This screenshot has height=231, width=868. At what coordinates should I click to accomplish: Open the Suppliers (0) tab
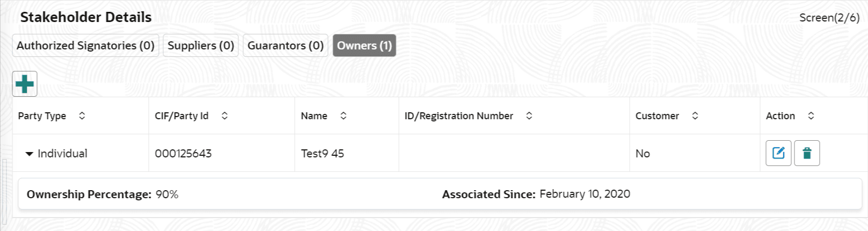pos(201,46)
